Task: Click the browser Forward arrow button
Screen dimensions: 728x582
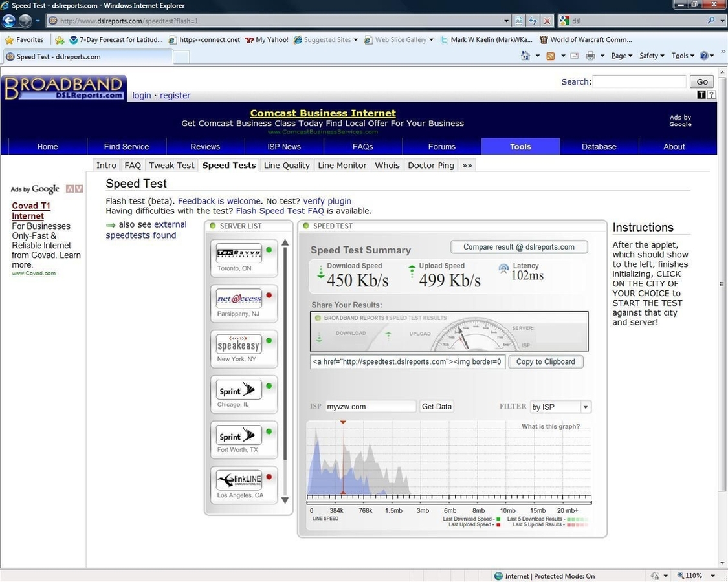Action: point(25,21)
